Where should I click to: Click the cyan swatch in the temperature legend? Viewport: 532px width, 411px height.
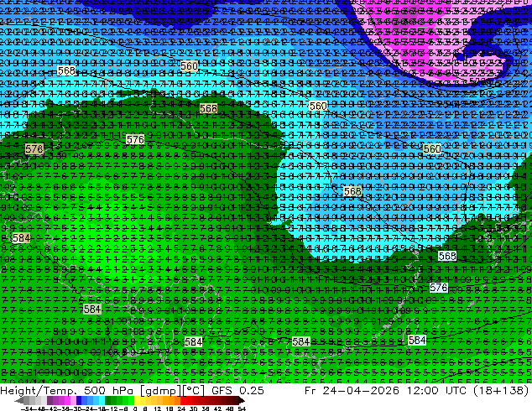pyautogui.click(x=102, y=400)
